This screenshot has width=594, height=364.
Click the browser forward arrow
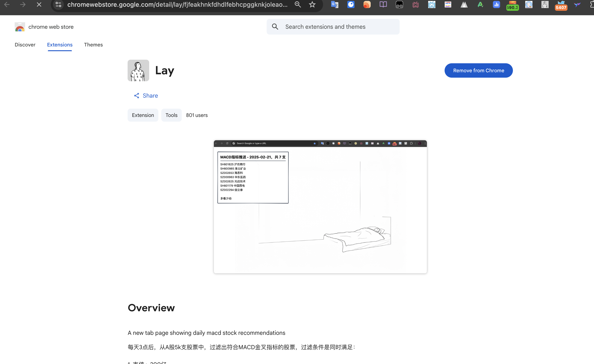[x=23, y=4]
